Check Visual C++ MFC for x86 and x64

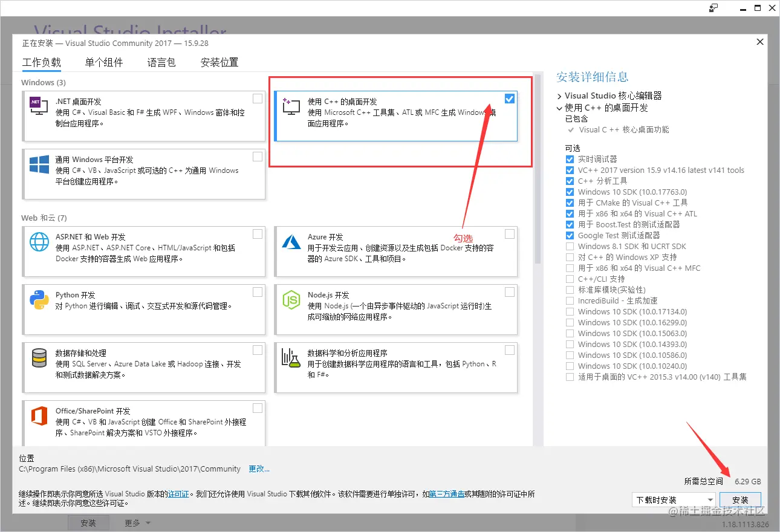coord(570,268)
